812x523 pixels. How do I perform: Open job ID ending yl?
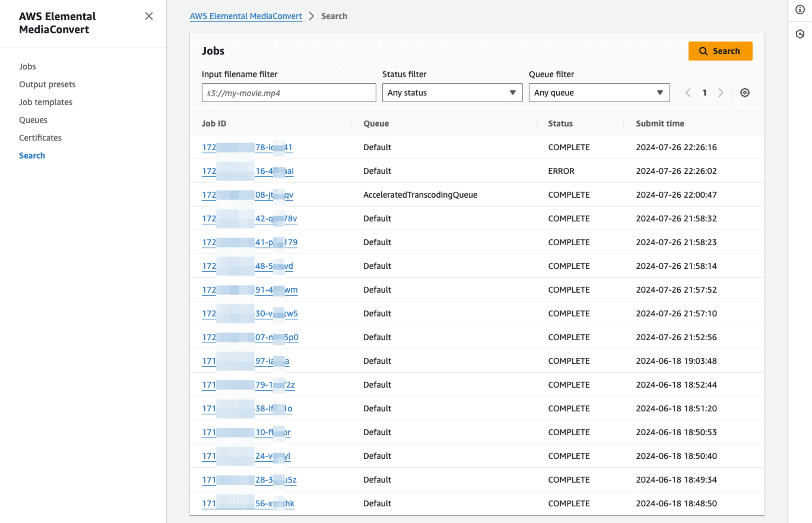point(246,456)
